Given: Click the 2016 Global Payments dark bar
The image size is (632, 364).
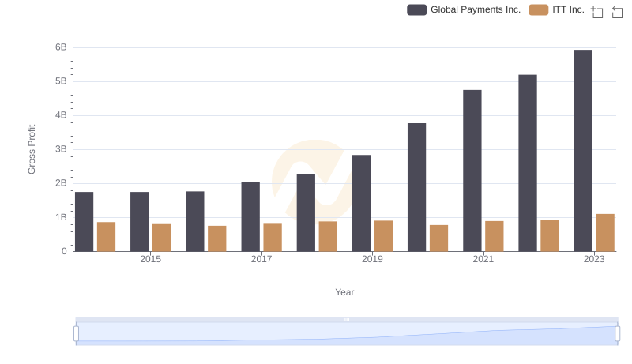Looking at the screenshot, I should pyautogui.click(x=195, y=221).
